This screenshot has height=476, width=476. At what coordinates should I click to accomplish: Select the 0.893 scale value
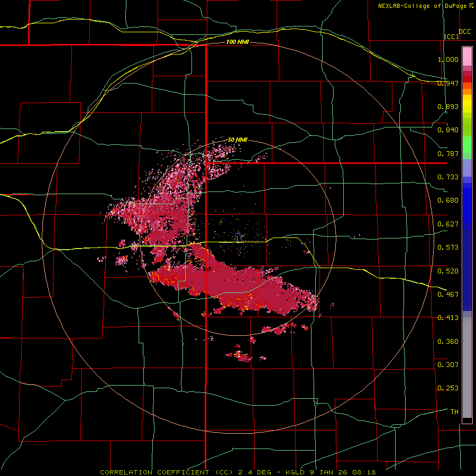448,106
